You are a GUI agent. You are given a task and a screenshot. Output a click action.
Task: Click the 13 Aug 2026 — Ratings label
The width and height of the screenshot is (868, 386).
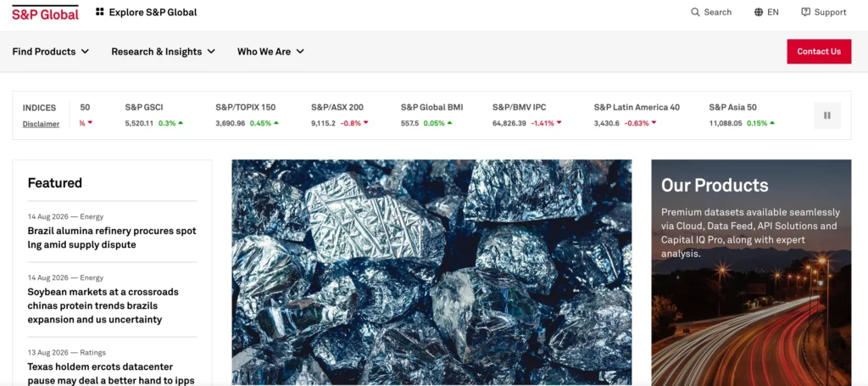[66, 352]
